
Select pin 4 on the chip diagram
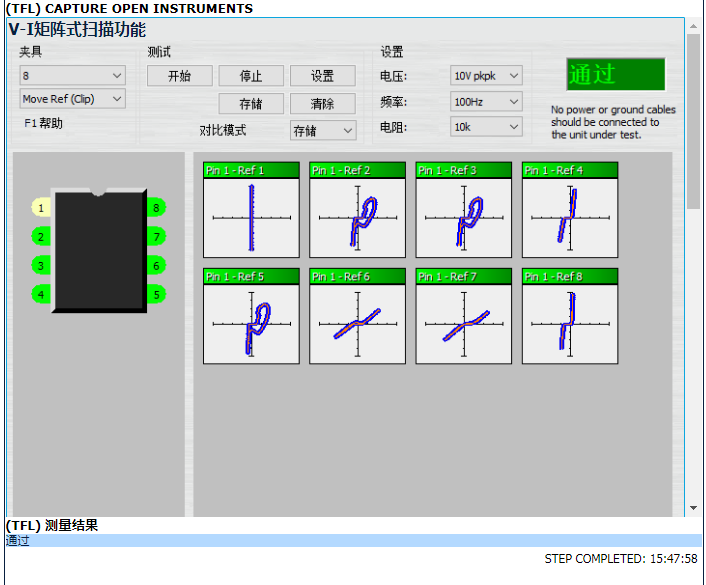tap(41, 295)
